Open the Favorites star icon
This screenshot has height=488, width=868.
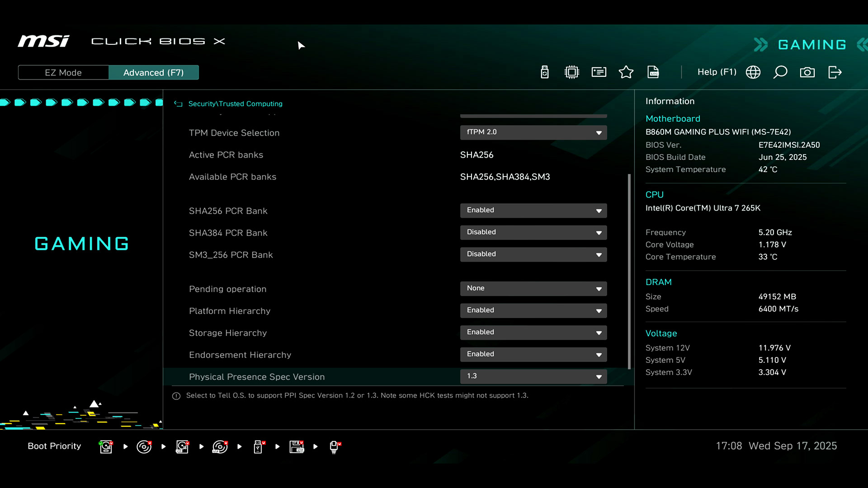pos(626,72)
